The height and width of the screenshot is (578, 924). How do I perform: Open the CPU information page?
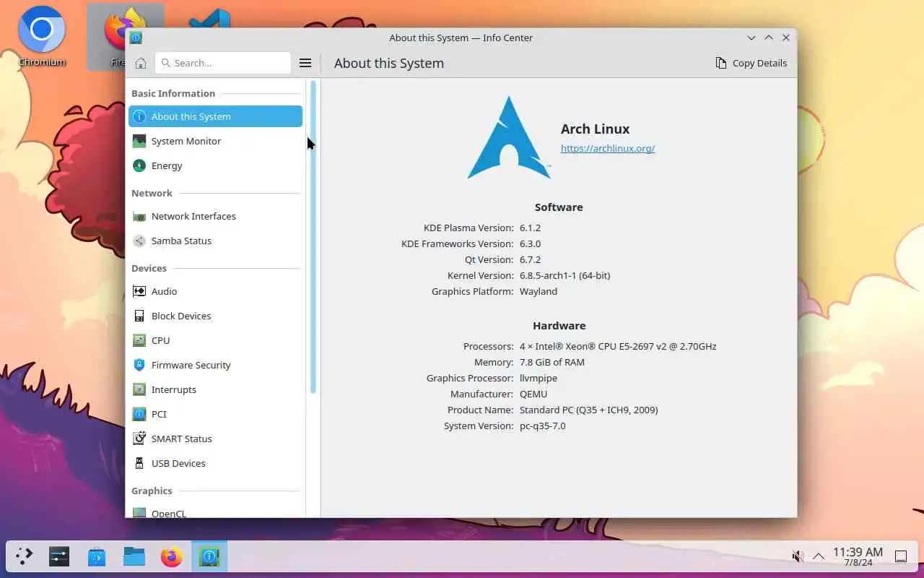point(215,340)
